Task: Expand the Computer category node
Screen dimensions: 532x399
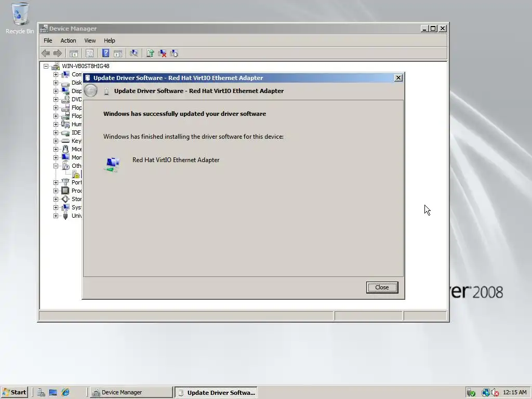Action: 56,74
